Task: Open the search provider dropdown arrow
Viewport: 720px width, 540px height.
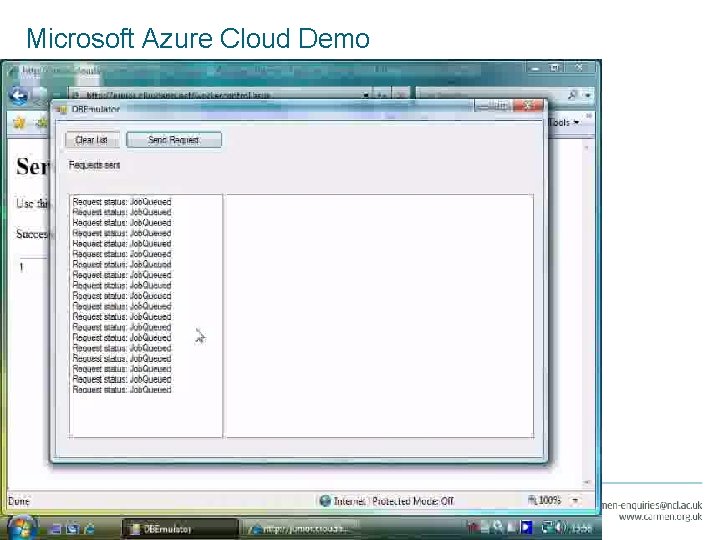Action: [587, 96]
